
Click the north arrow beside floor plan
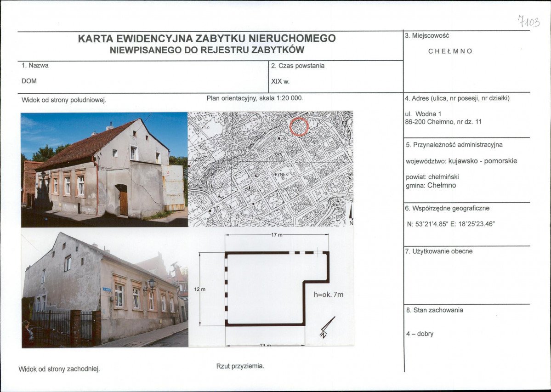[327, 327]
